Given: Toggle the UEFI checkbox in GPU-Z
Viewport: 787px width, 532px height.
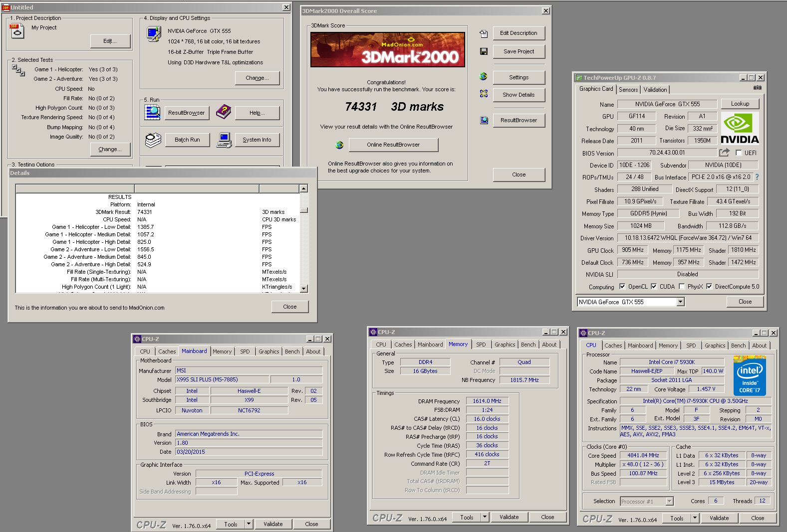Looking at the screenshot, I should coord(739,153).
